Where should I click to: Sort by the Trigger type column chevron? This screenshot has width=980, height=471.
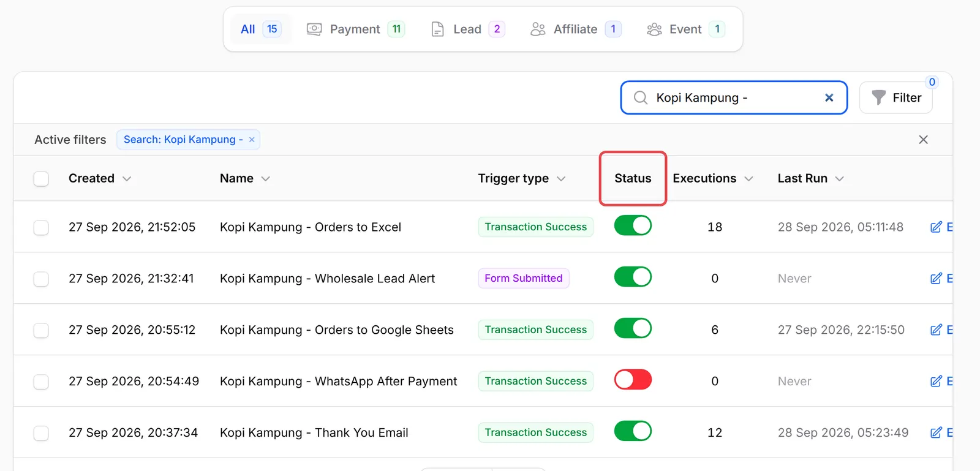click(x=561, y=179)
